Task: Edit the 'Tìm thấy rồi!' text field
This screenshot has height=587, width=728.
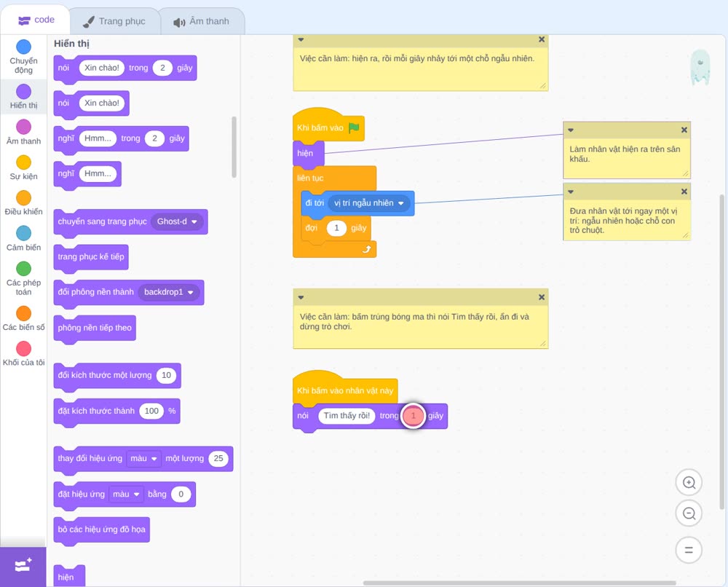Action: click(347, 416)
